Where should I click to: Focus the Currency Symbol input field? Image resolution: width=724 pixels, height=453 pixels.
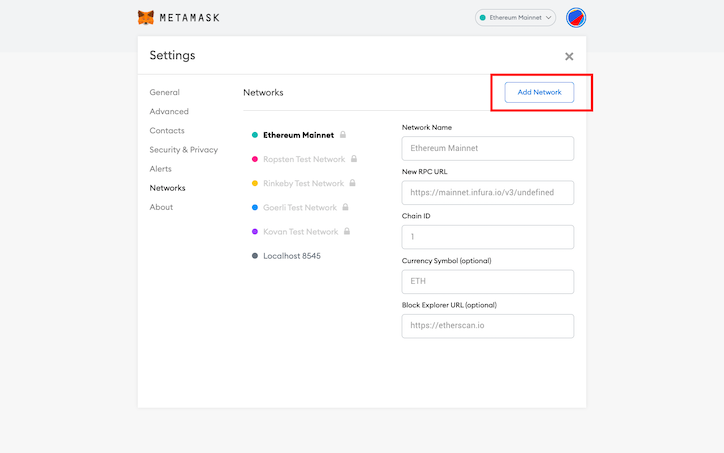(488, 282)
